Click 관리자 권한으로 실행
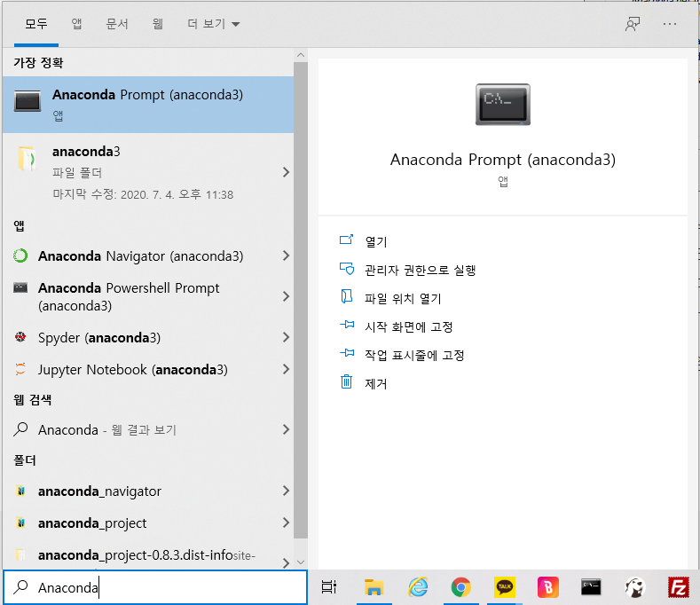The image size is (700, 605). pos(421,271)
